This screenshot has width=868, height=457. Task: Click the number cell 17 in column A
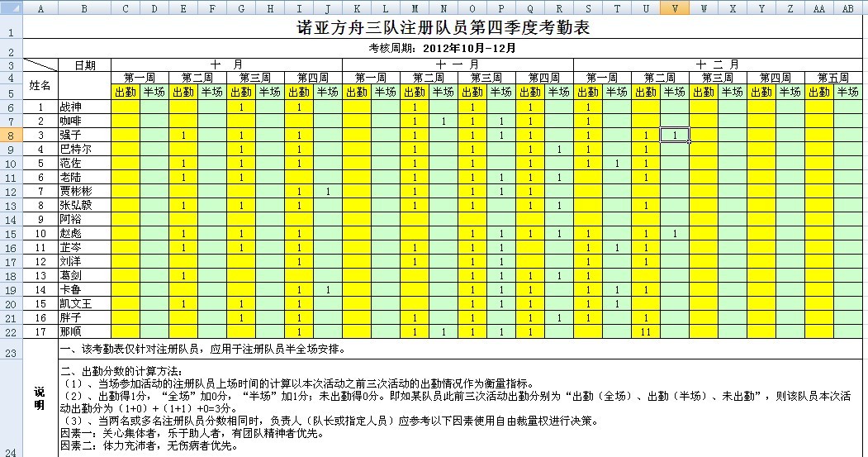coord(40,332)
